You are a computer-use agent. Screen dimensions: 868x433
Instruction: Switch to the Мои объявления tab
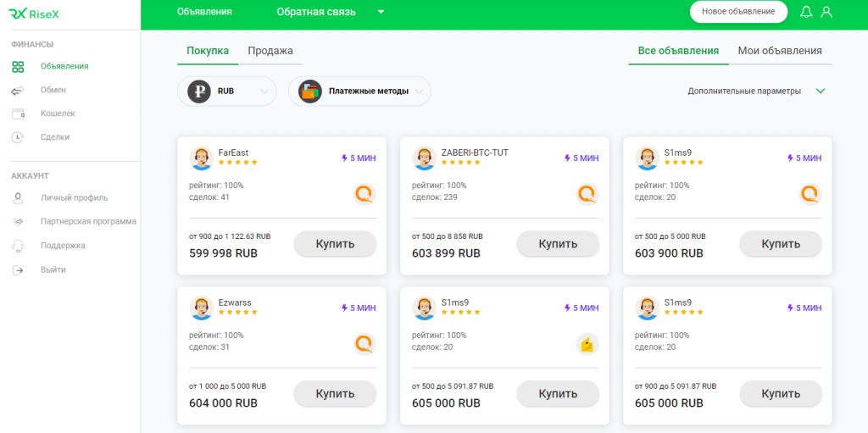tap(779, 51)
